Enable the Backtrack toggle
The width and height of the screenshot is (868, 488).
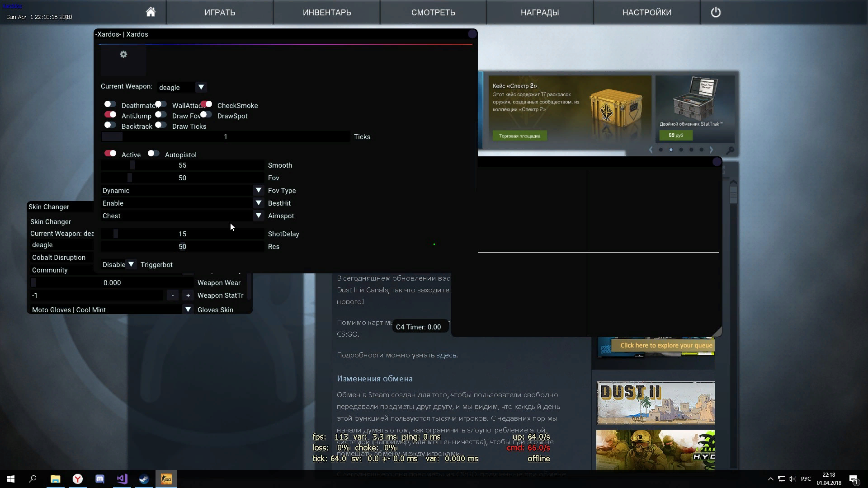tap(110, 125)
